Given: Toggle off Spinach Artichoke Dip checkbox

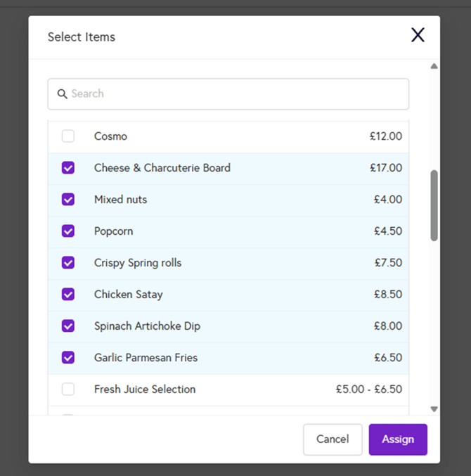Looking at the screenshot, I should click(x=68, y=326).
